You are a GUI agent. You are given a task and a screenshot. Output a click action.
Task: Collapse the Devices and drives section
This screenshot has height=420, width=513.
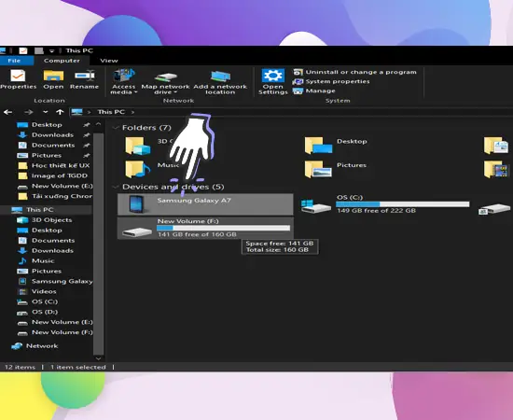point(115,187)
